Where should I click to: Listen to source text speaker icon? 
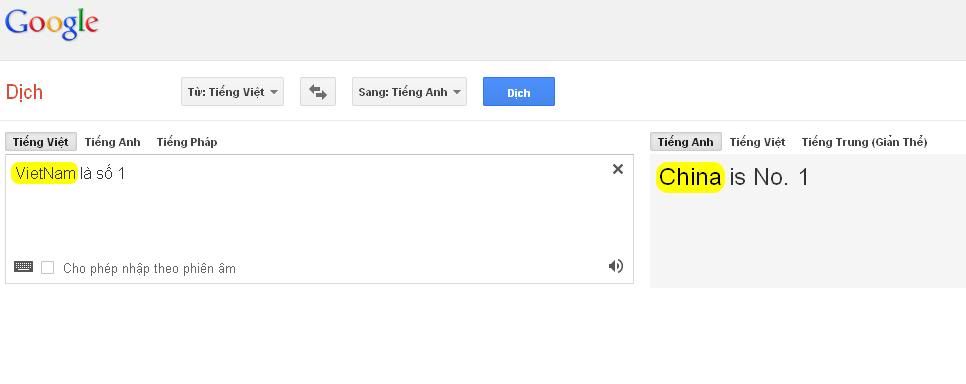tap(615, 266)
